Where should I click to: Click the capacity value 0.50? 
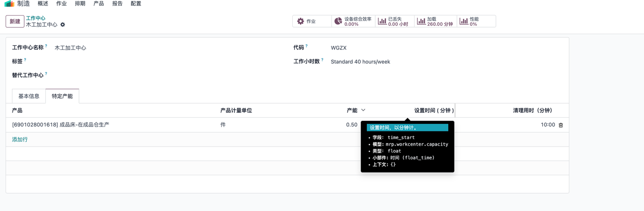tap(352, 125)
